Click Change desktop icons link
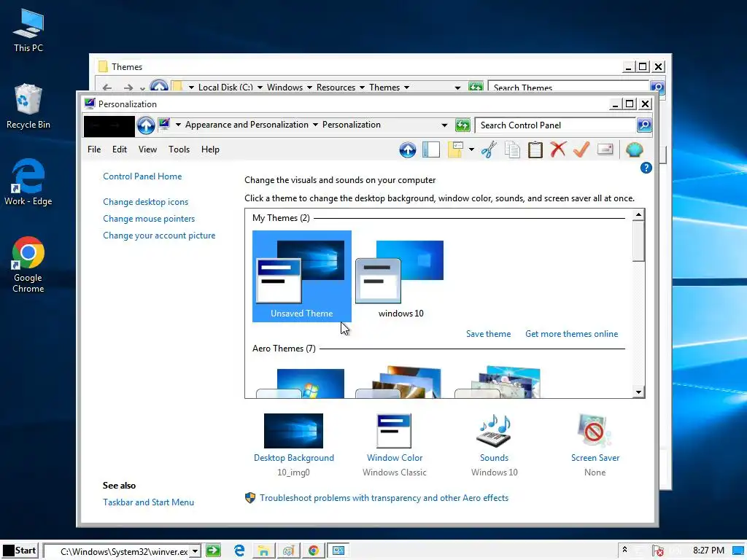Screen dimensions: 747x560 [x=146, y=202]
